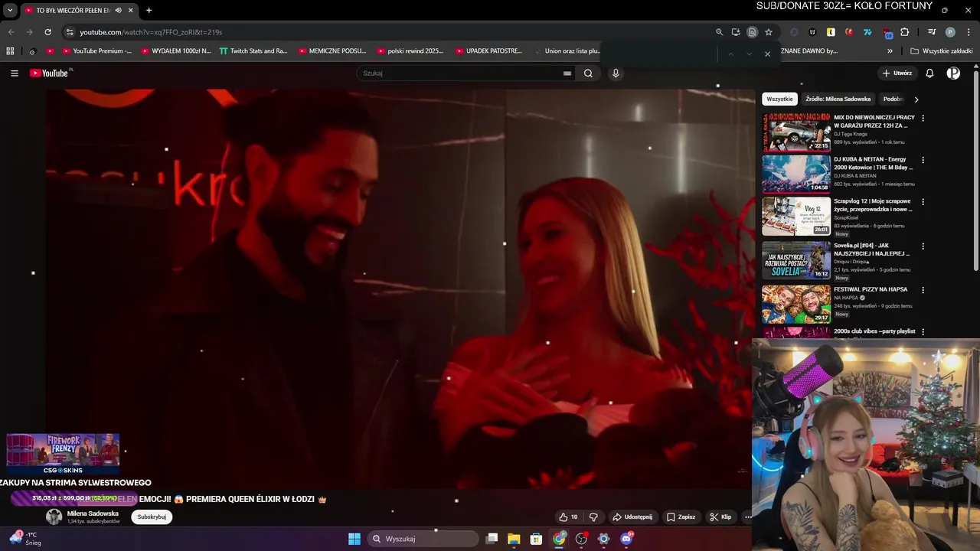The width and height of the screenshot is (980, 551).
Task: Open MIX DO NIEWOLNICZEJ PRACY thumbnail
Action: (x=796, y=132)
